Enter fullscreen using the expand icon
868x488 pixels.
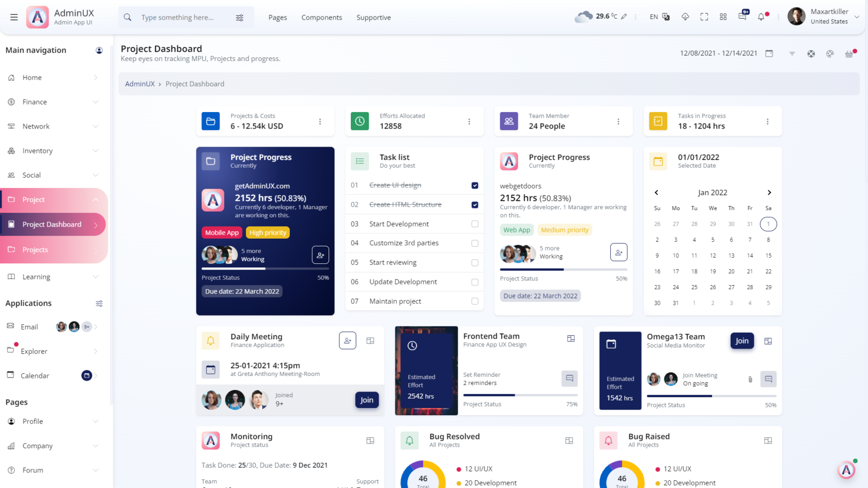[704, 17]
